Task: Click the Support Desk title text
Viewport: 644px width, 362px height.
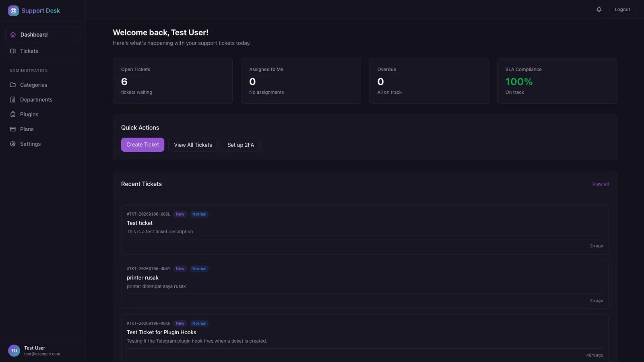Action: click(41, 11)
